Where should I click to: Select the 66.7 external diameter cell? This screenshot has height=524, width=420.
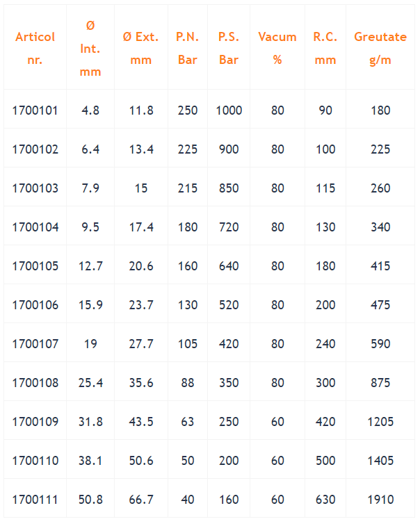[140, 500]
